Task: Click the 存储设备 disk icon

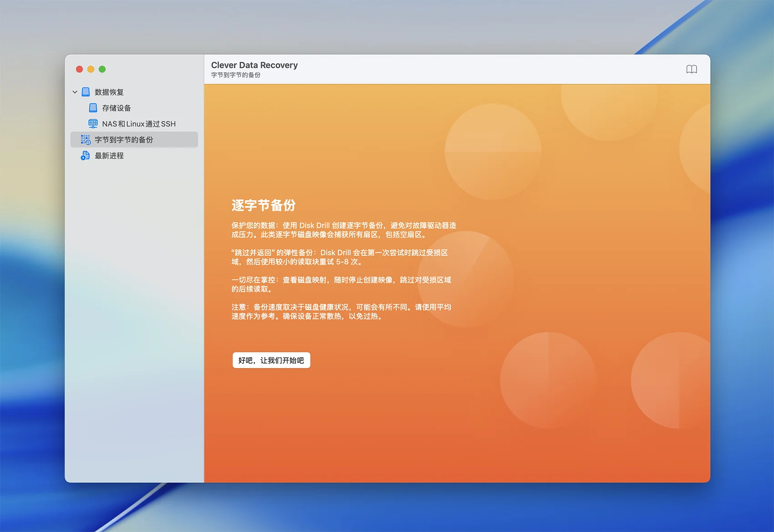Action: 93,108
